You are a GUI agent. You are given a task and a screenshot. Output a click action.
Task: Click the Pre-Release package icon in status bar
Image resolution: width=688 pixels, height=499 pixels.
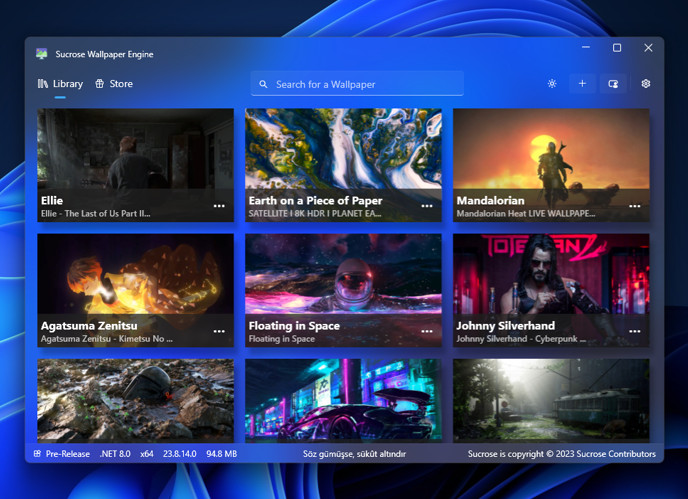point(37,453)
